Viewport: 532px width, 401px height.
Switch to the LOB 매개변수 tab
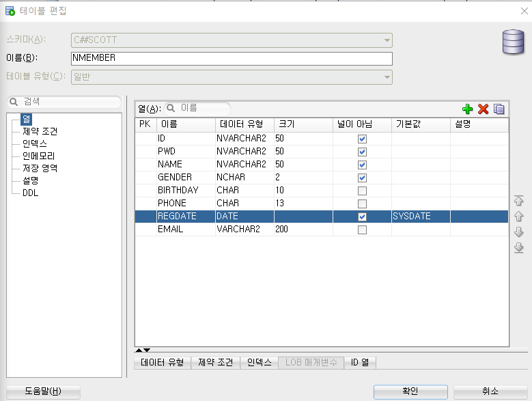311,363
